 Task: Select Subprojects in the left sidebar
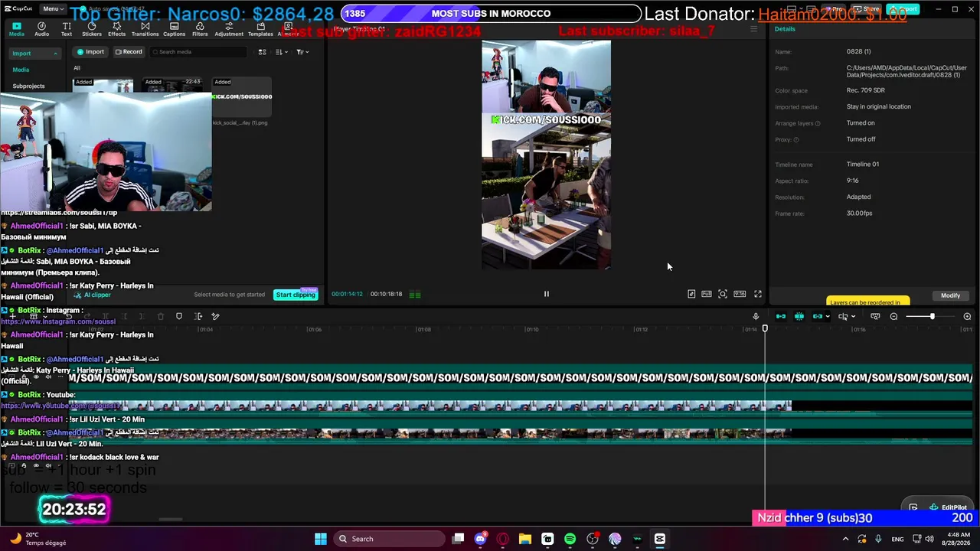[x=28, y=86]
